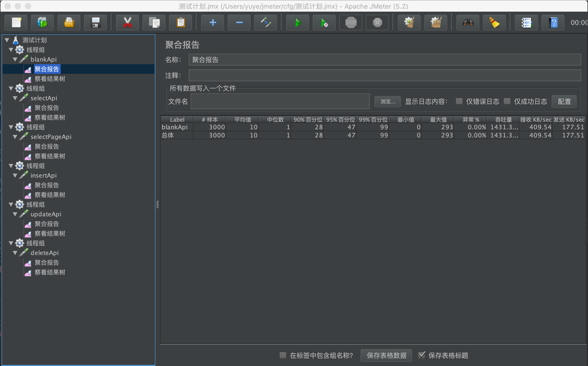Viewport: 588px width, 366px height.
Task: Collapse the deleteApi node arrow
Action: pos(15,253)
